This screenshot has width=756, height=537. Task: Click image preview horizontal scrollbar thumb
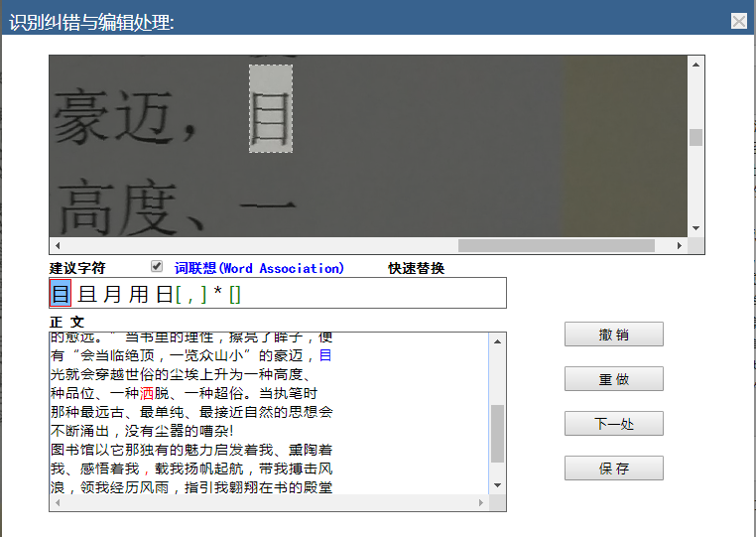(556, 245)
